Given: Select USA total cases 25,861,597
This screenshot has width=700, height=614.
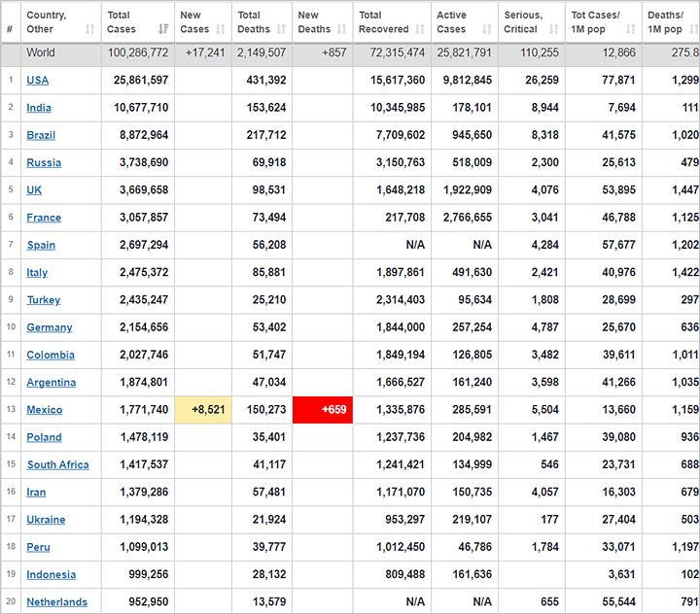Looking at the screenshot, I should click(x=141, y=81).
